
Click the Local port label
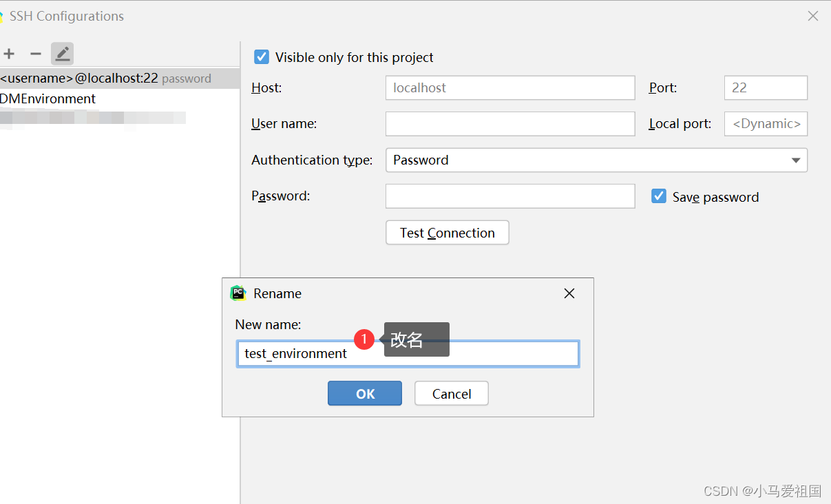point(680,124)
